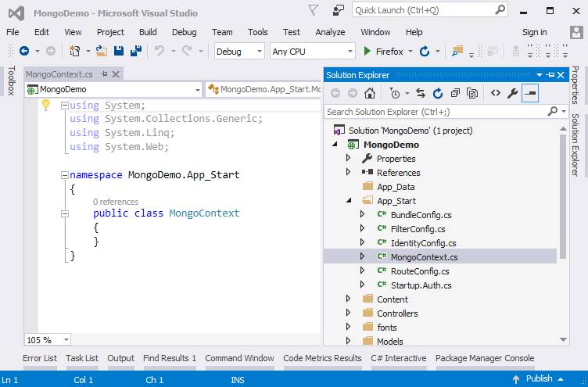The image size is (588, 387).
Task: Click the notifications flag icon in title bar
Action: [313, 10]
